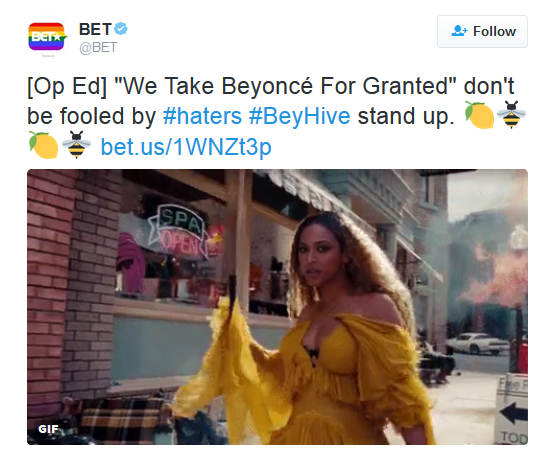Click the white car in the GIF background
The height and width of the screenshot is (452, 550).
[x=478, y=343]
